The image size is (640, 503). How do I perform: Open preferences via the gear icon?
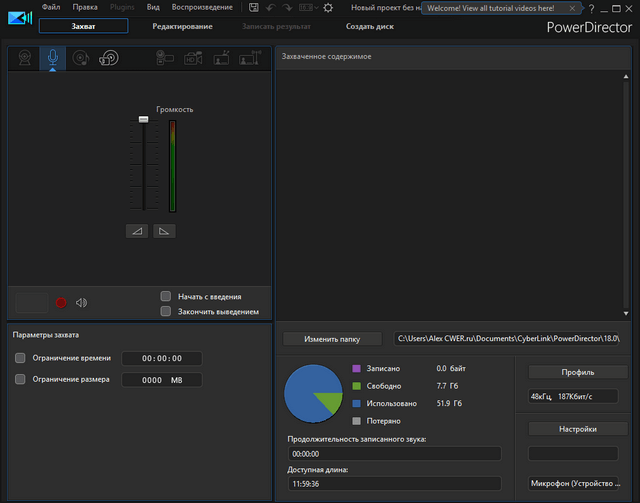pos(328,7)
